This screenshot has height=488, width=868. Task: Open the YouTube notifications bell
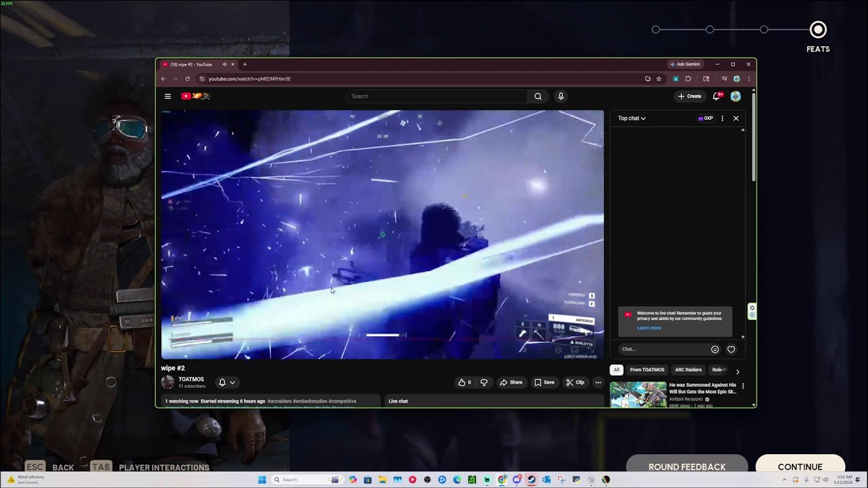(x=717, y=96)
